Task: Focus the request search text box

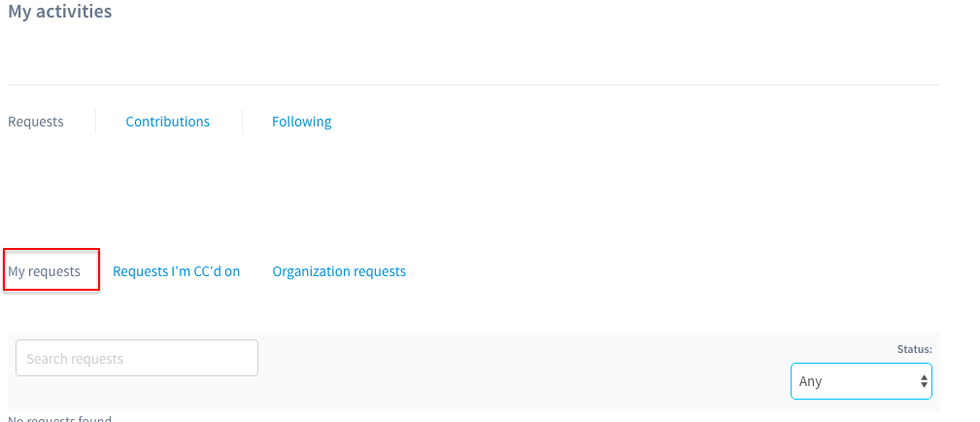Action: tap(137, 358)
